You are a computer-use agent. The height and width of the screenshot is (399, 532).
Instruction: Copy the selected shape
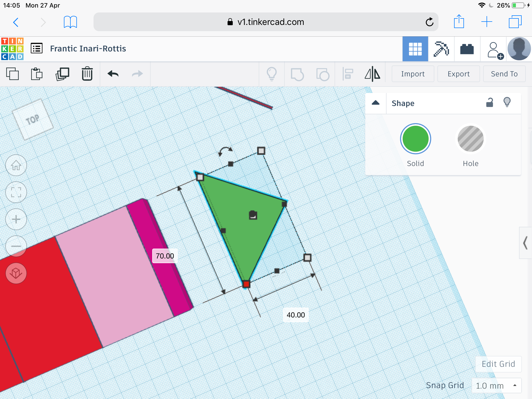coord(12,74)
